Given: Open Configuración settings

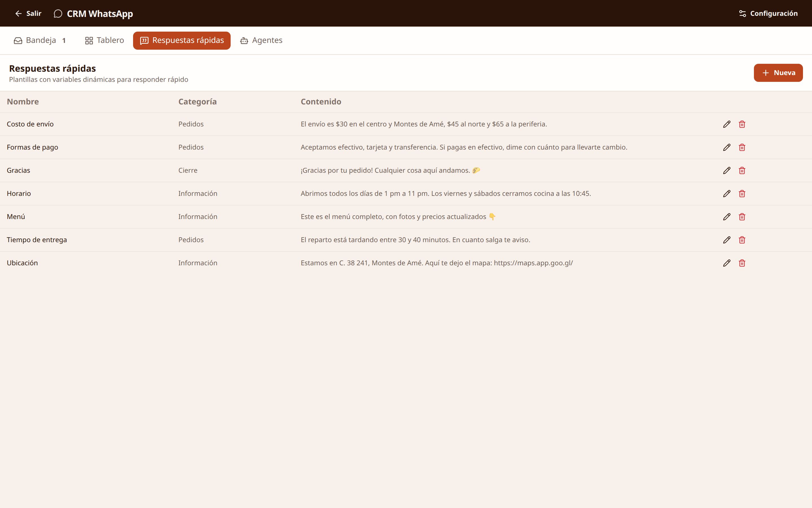Looking at the screenshot, I should click(768, 14).
